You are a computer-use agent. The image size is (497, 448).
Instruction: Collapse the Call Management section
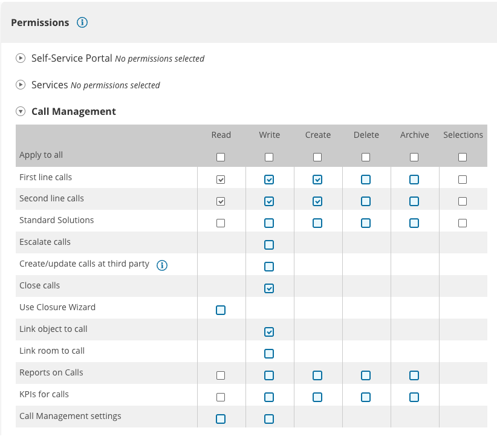click(x=21, y=112)
